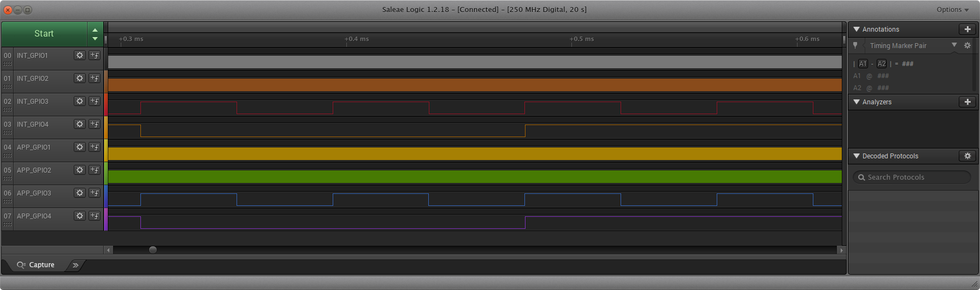Click the gear icon for APP_GPIO2
This screenshot has height=290, width=980.
pyautogui.click(x=80, y=170)
